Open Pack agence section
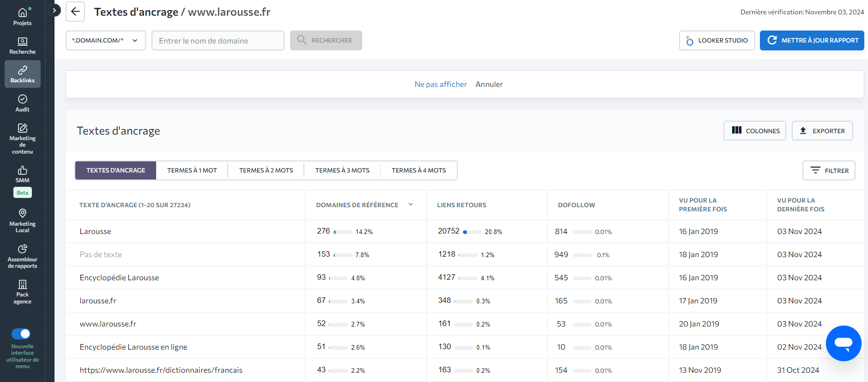Screen dimensions: 868x382 [22, 291]
